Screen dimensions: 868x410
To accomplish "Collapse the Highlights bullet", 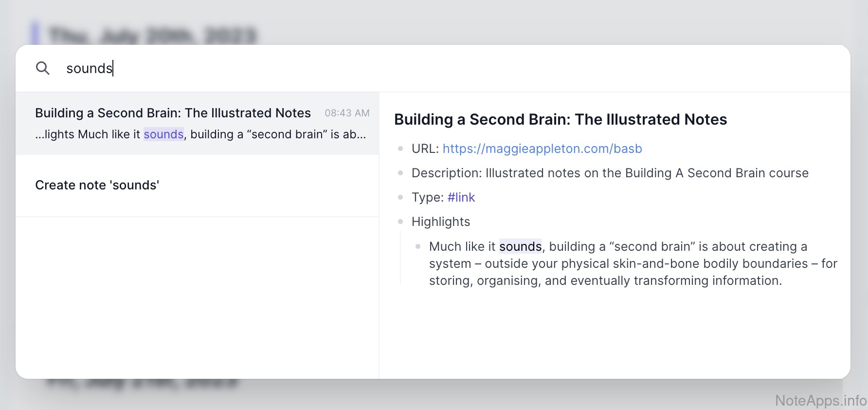I will tap(400, 222).
